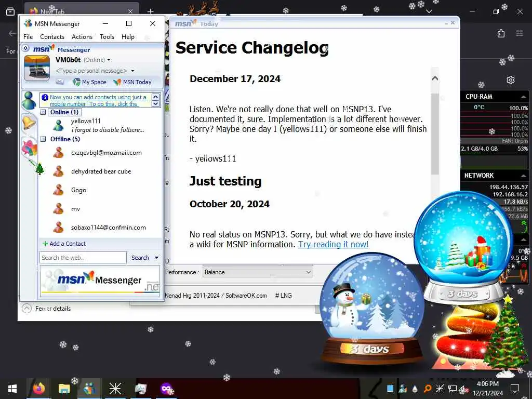Show the next notice with down arrow
Viewport: 532px width, 399px height.
[155, 103]
